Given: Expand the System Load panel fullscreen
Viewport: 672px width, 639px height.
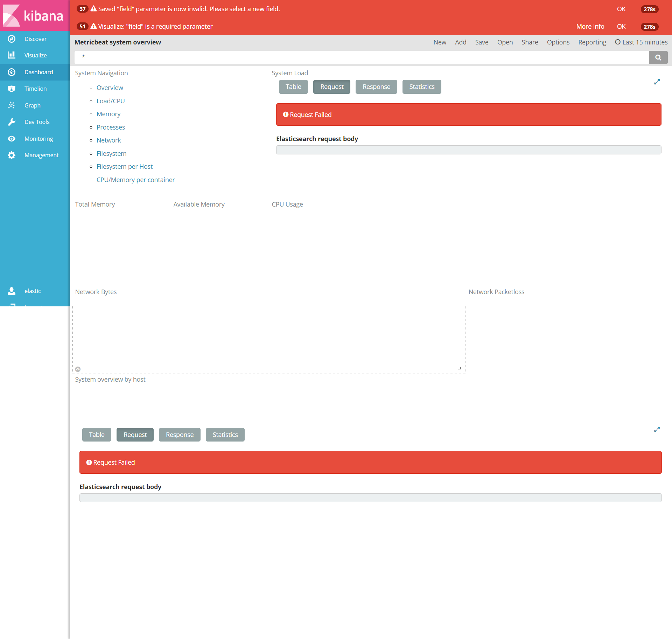Looking at the screenshot, I should [657, 82].
